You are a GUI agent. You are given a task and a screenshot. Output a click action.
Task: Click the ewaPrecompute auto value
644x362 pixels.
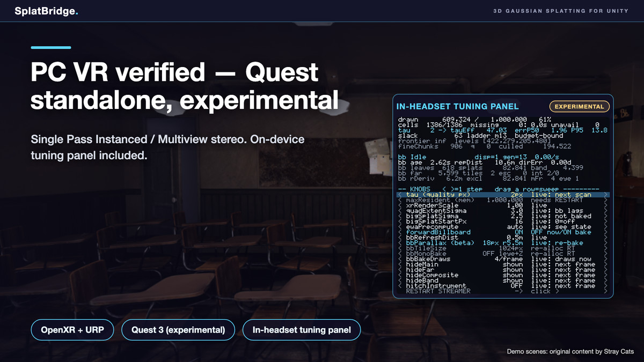515,227
